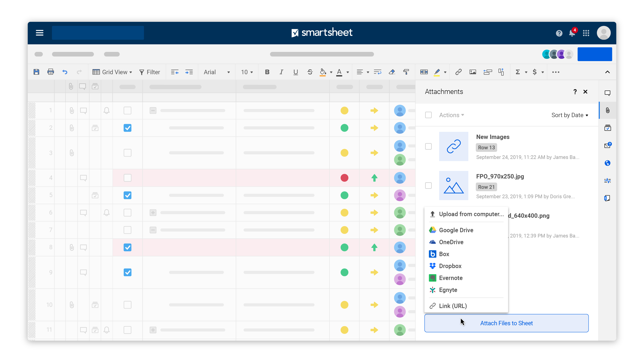Viewport: 644px width, 362px height.
Task: Select the Attachments paperclip in right sidebar
Action: pos(607,110)
